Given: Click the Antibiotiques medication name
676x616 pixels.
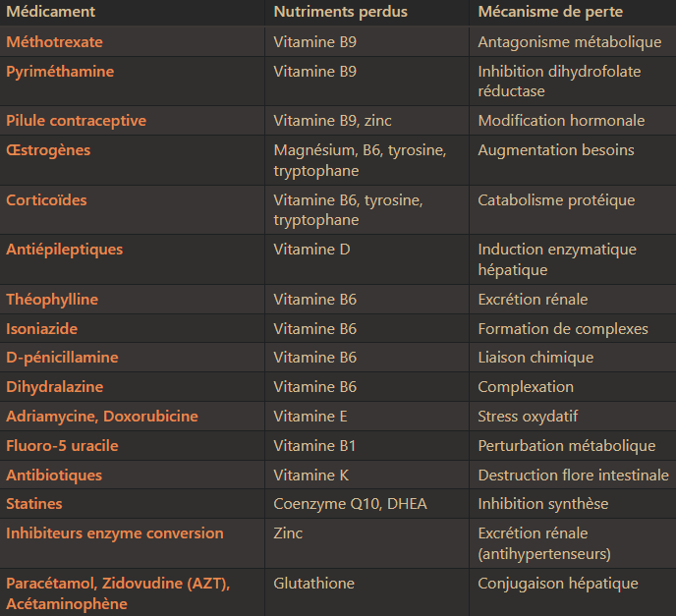Looking at the screenshot, I should tap(54, 476).
